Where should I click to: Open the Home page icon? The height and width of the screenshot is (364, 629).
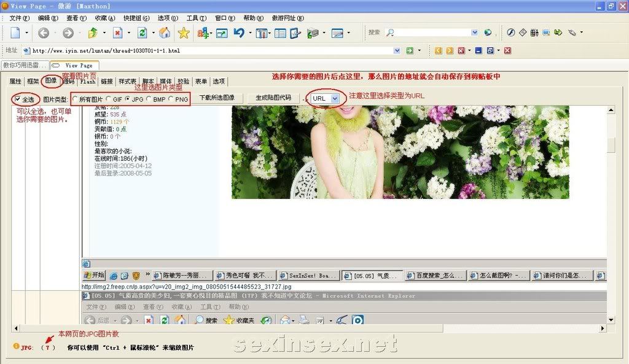(165, 33)
